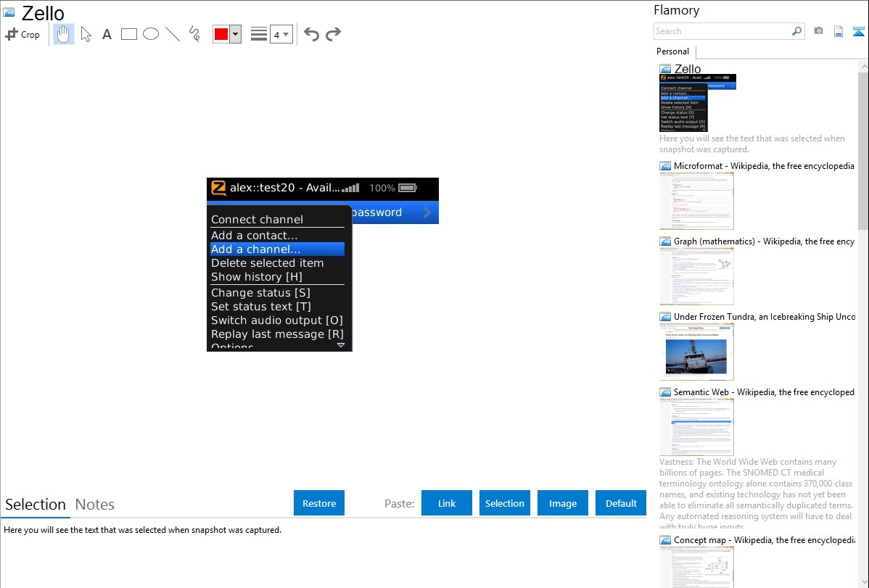Click the orange Zello logo in large snapshot
The image size is (869, 588).
click(x=219, y=188)
